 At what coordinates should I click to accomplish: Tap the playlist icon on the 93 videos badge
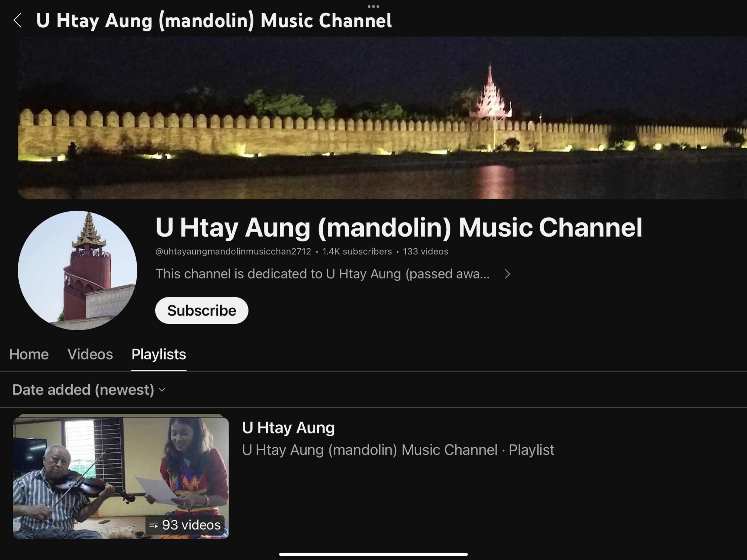pos(154,525)
